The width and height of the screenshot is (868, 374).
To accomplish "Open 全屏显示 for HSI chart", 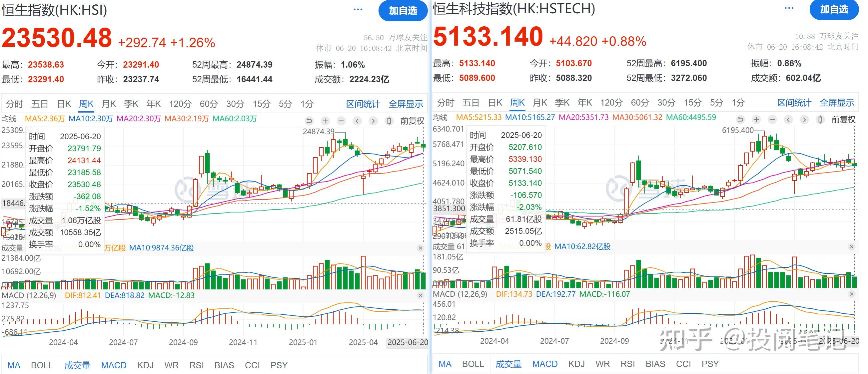I will [406, 104].
